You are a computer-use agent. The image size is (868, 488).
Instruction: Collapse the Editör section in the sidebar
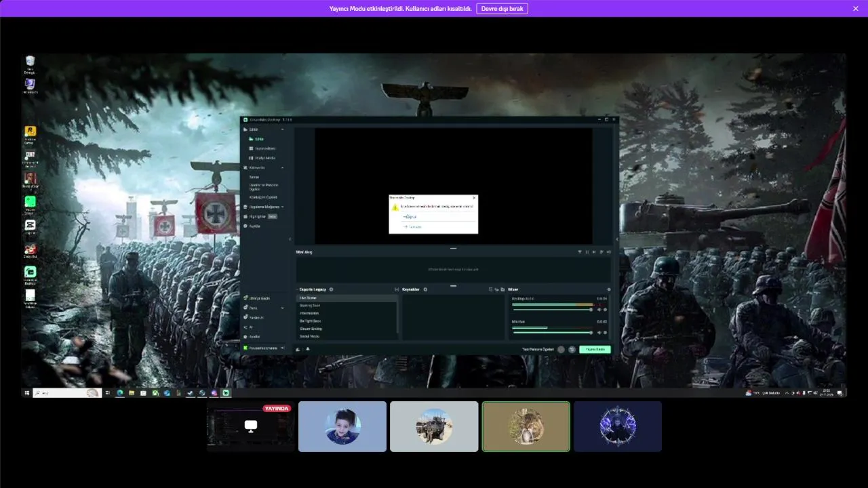point(282,129)
